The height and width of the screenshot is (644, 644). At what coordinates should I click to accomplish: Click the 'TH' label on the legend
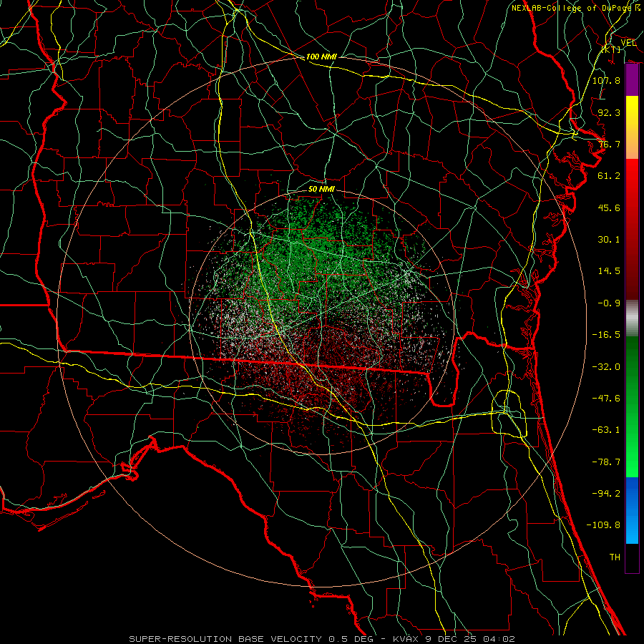click(x=615, y=557)
